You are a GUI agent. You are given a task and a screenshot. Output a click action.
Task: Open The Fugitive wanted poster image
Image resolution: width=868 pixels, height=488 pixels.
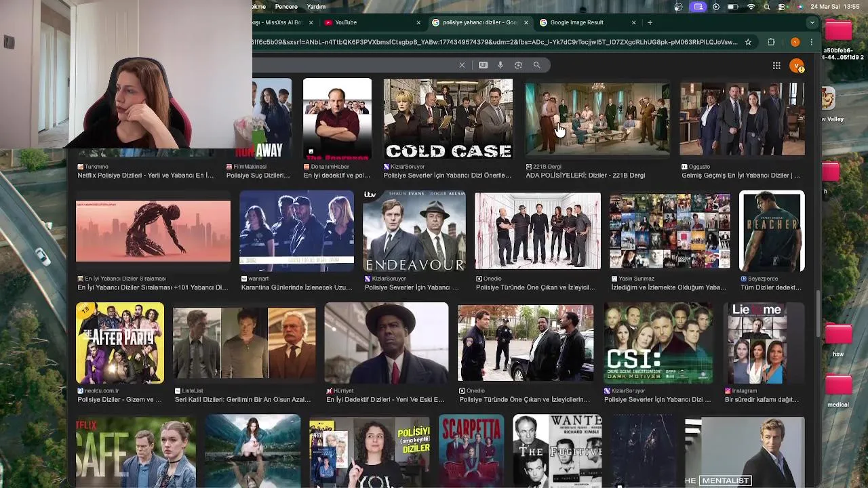tap(557, 451)
